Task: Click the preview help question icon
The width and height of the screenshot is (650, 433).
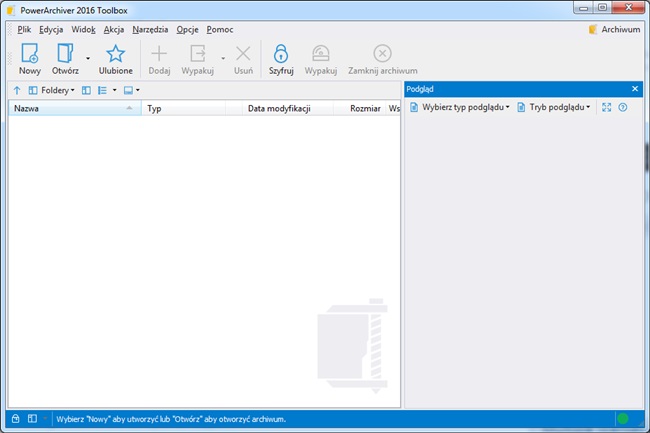Action: coord(623,107)
